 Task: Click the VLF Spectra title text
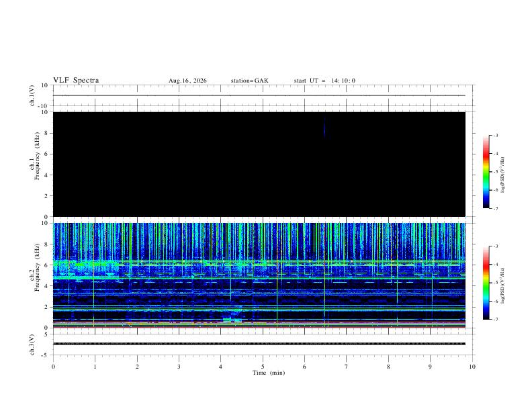[76, 81]
